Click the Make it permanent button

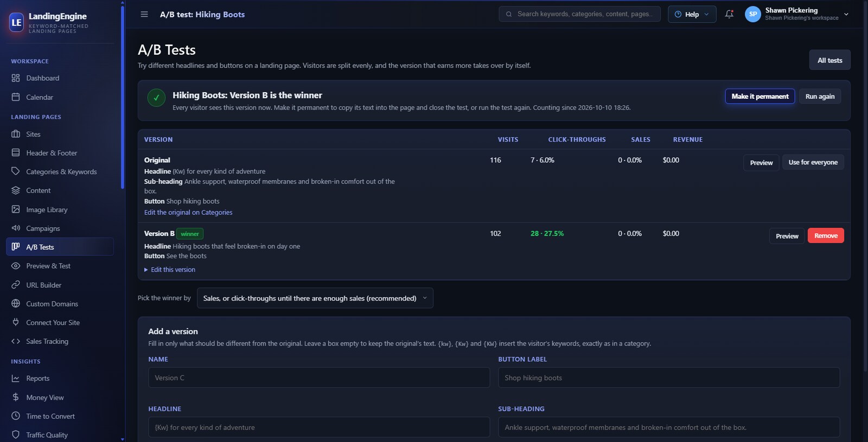coord(760,97)
